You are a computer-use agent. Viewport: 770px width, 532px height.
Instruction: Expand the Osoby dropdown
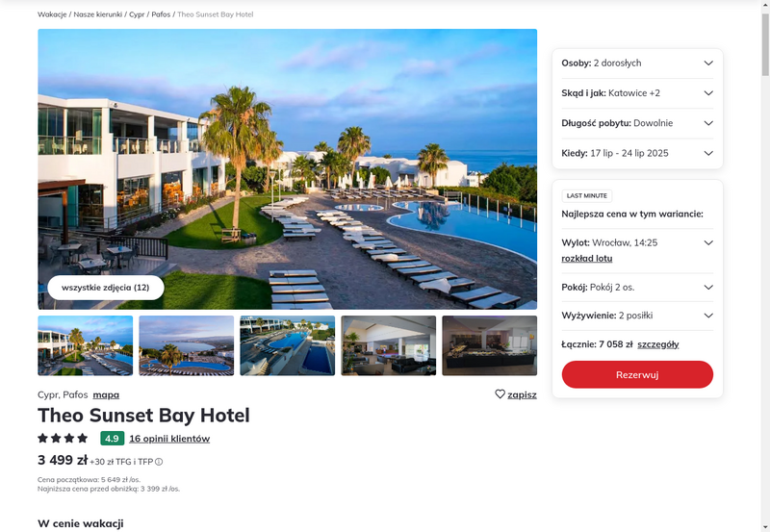(637, 63)
